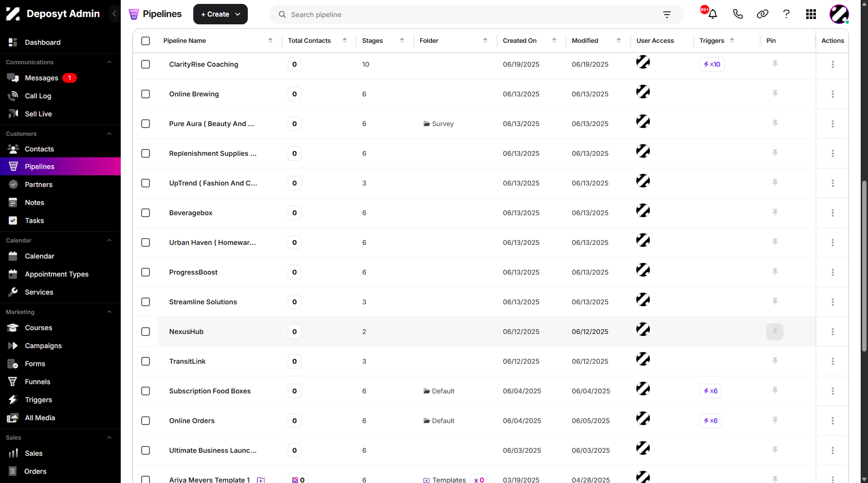Check the NexusHub row checkbox
The width and height of the screenshot is (868, 483).
coord(146,332)
